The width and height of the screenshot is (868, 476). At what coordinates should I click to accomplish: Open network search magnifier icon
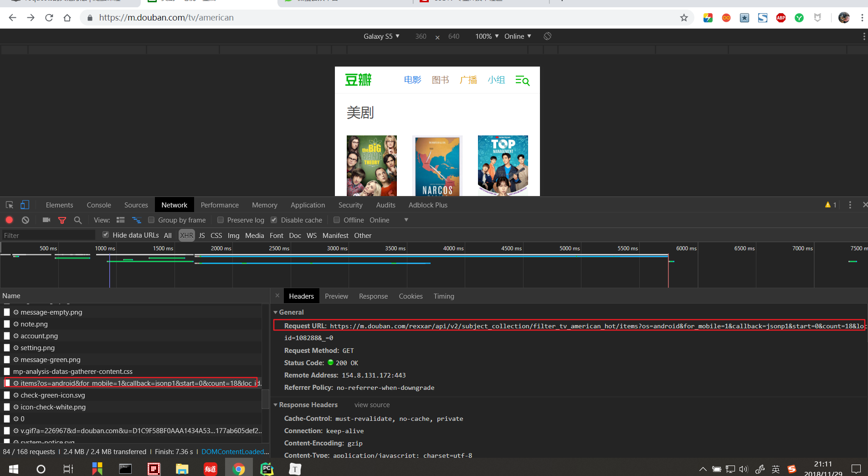78,220
